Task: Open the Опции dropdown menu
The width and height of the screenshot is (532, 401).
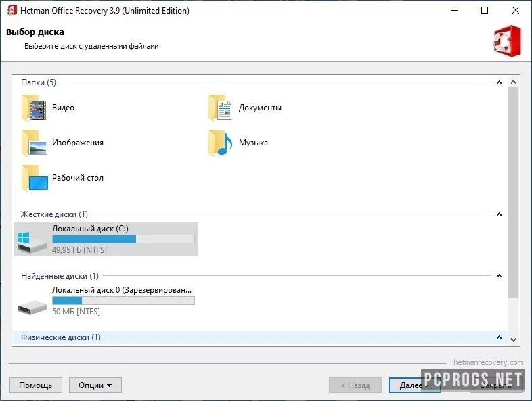Action: [x=95, y=385]
